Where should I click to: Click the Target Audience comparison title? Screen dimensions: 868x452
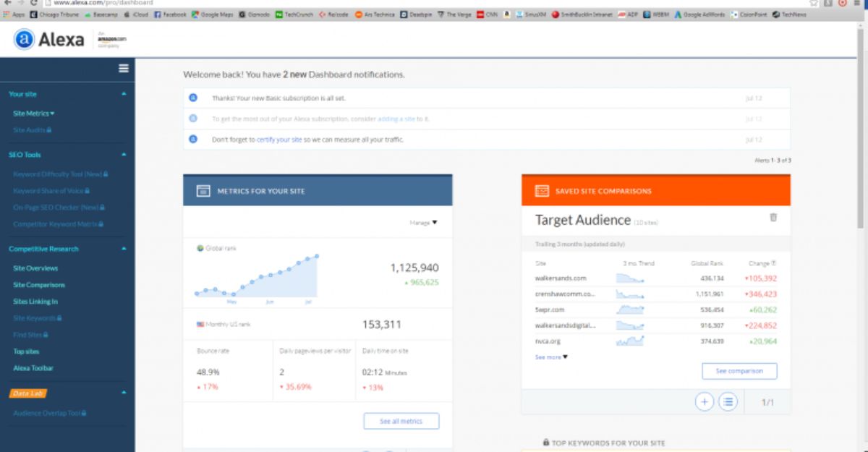coord(582,218)
